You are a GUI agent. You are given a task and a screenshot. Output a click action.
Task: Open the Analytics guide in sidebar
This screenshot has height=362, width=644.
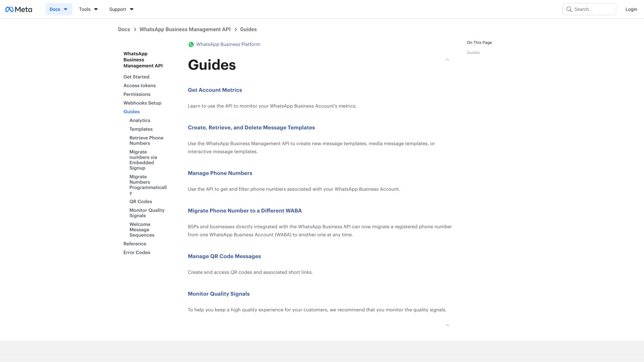click(x=140, y=120)
